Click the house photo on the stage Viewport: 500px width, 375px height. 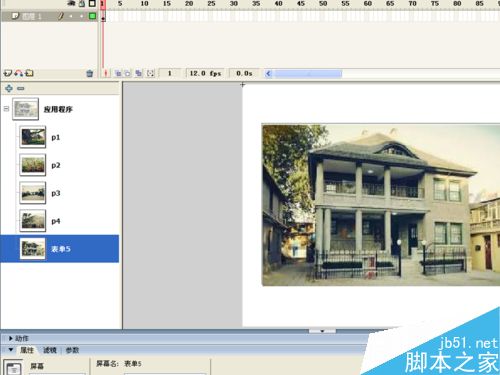click(x=381, y=205)
